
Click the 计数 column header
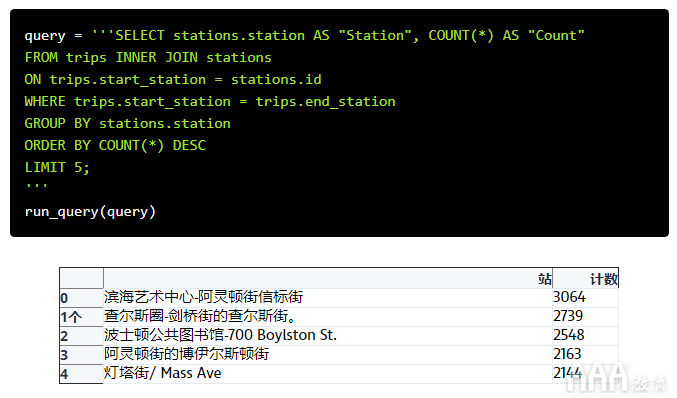pyautogui.click(x=585, y=278)
